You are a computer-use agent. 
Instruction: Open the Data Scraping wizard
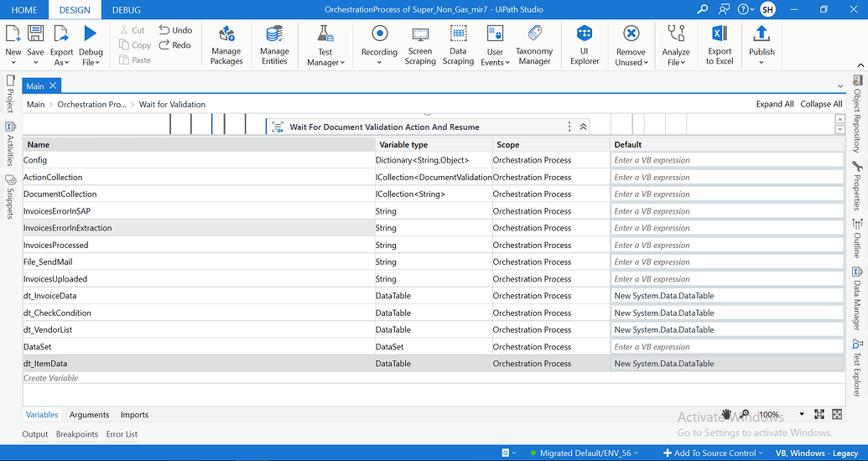458,44
